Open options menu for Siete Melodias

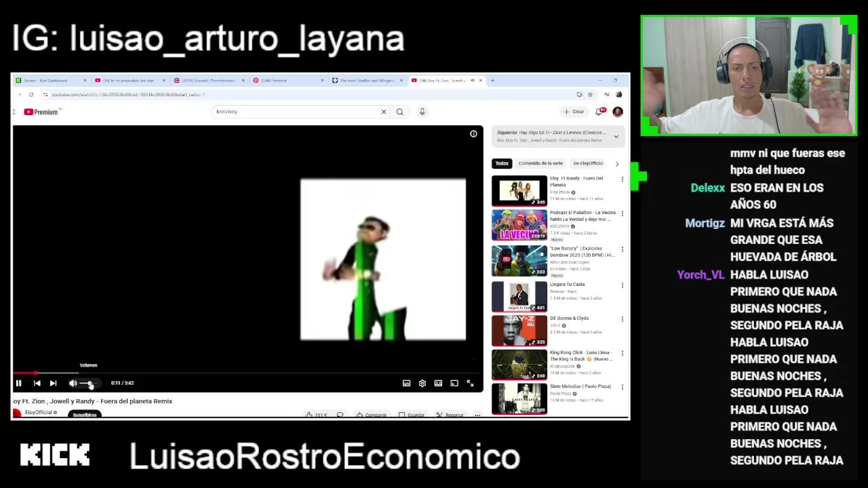click(622, 388)
